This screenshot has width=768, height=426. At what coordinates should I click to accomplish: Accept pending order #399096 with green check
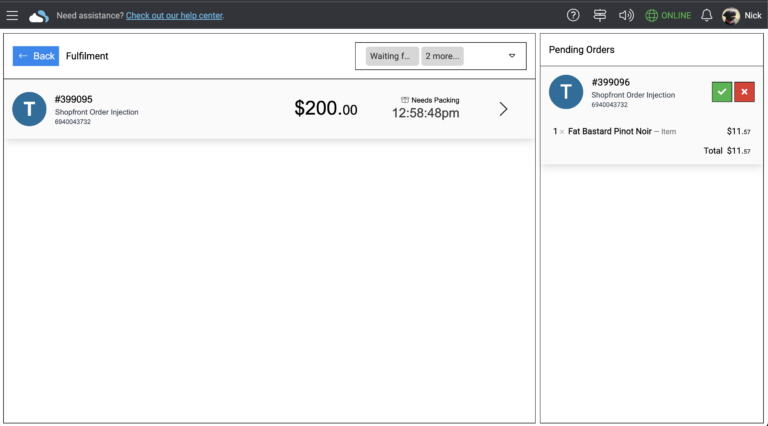[721, 92]
